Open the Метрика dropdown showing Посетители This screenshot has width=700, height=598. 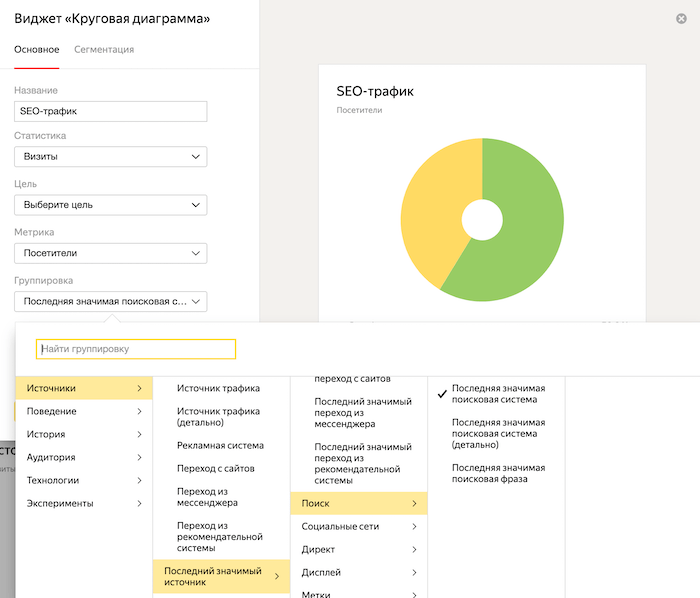[x=110, y=253]
